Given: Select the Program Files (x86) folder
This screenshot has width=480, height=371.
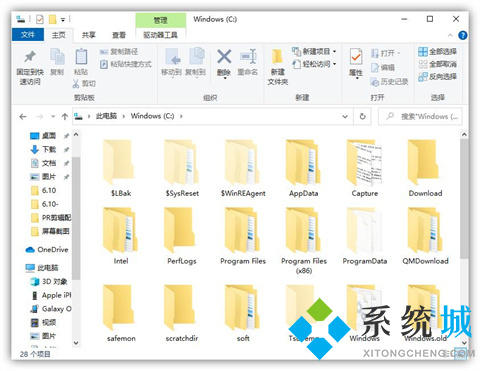Looking at the screenshot, I should coord(304,241).
